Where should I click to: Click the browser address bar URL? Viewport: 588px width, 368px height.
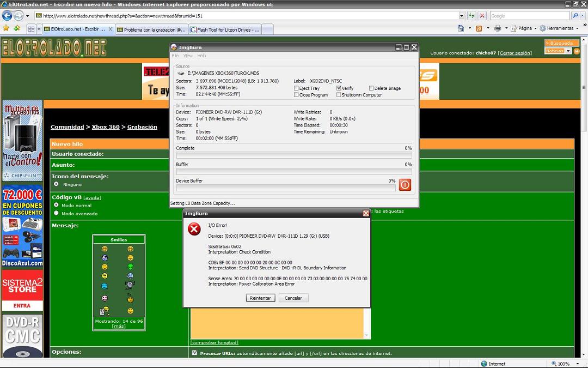pos(247,16)
